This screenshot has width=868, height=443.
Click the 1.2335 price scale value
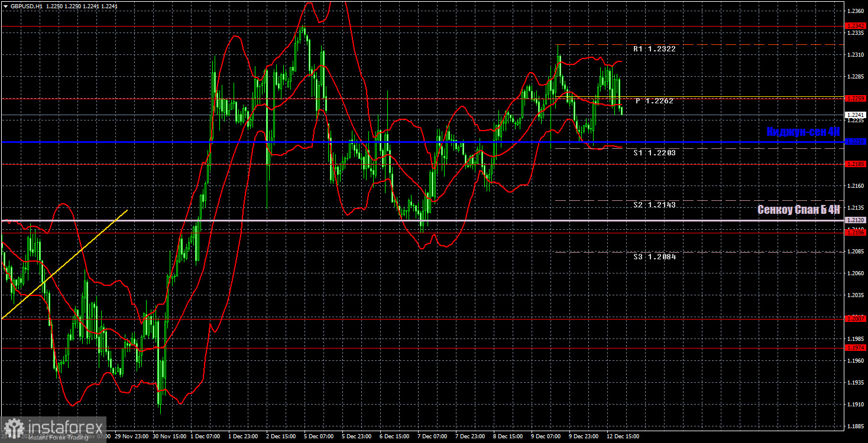click(x=856, y=33)
